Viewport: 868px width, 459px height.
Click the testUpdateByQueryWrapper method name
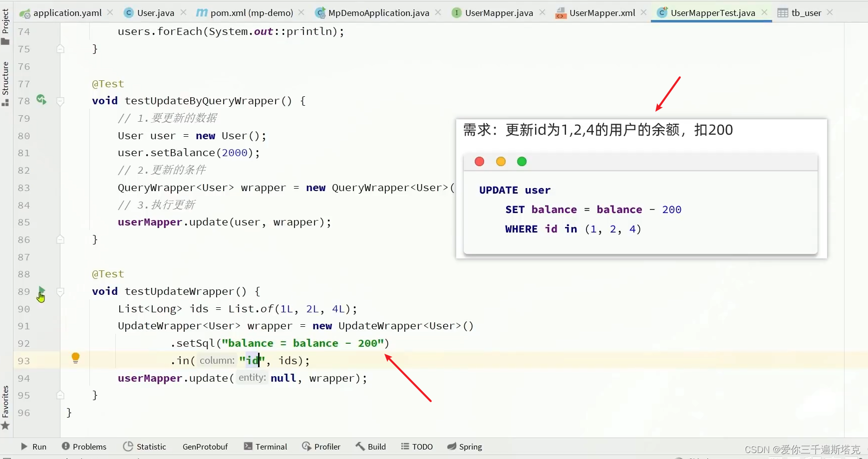coord(202,101)
